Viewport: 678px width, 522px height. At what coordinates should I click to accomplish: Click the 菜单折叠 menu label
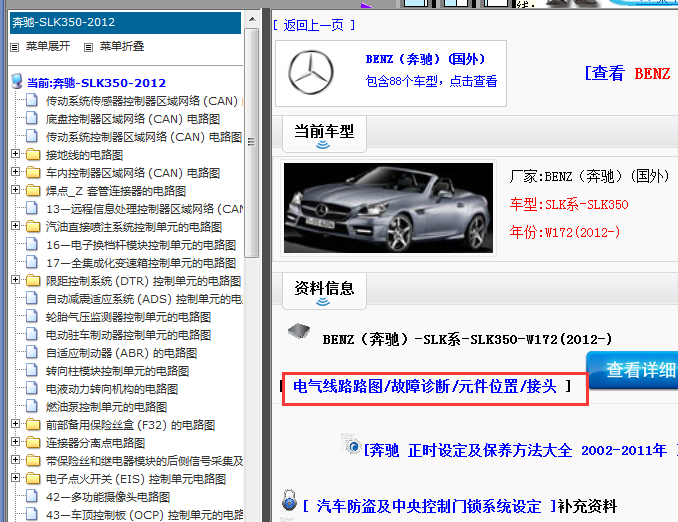(122, 46)
